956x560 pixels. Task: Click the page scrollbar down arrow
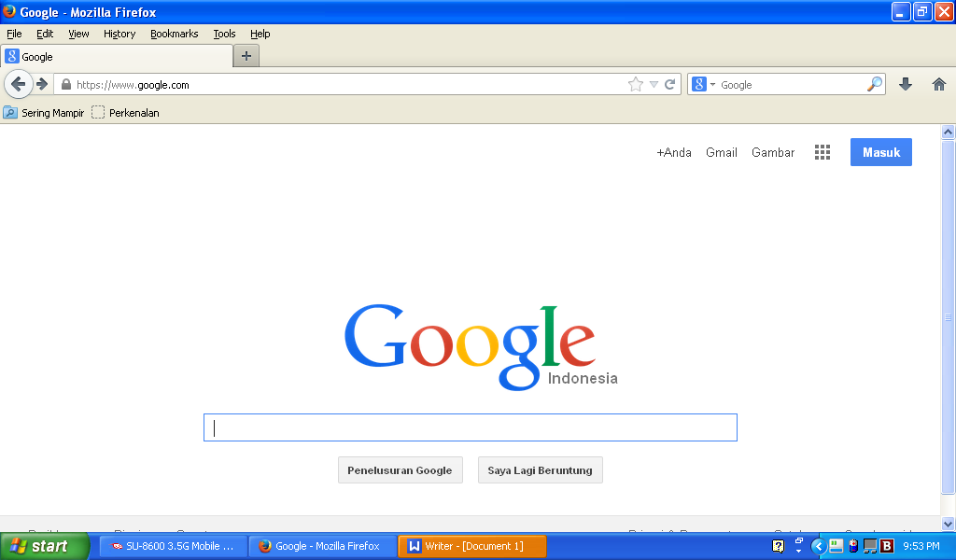coord(948,524)
